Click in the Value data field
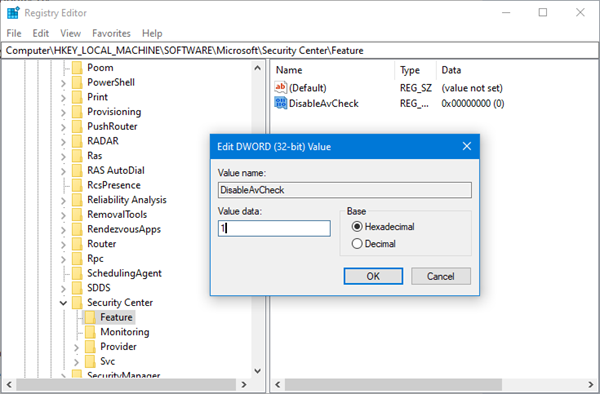Screen dimensions: 600x394 tap(274, 228)
